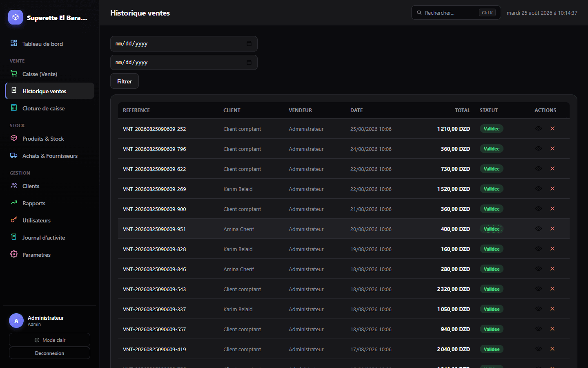Switch to Mode clair
Viewport: 588px width, 368px height.
[x=49, y=340]
